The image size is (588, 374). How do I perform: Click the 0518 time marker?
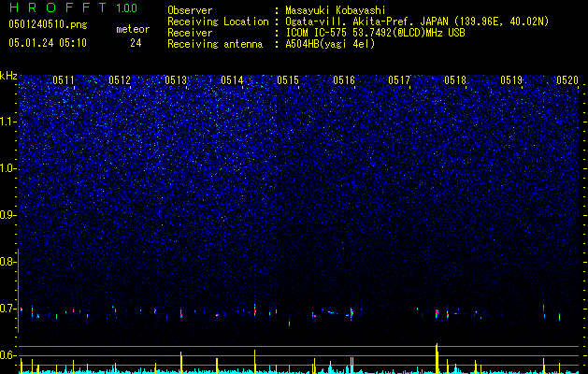coord(455,80)
